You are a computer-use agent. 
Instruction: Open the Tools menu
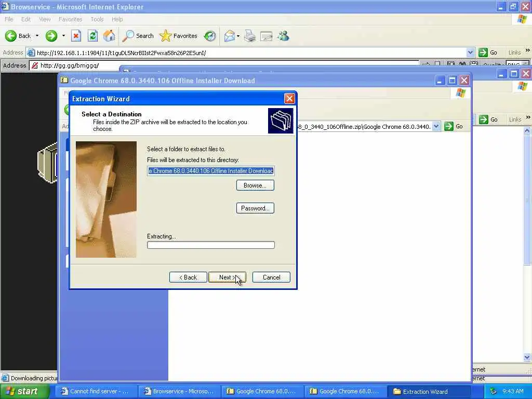coord(97,19)
